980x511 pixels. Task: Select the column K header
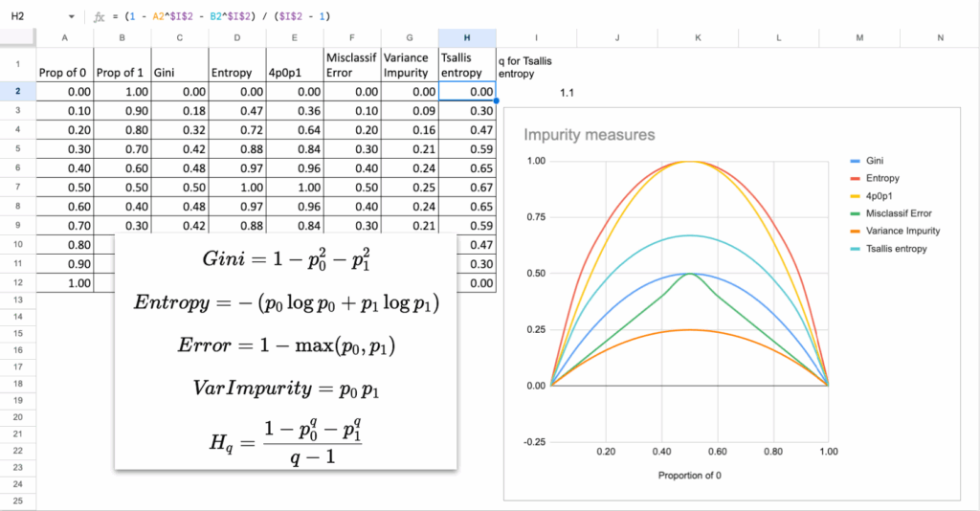pos(698,37)
